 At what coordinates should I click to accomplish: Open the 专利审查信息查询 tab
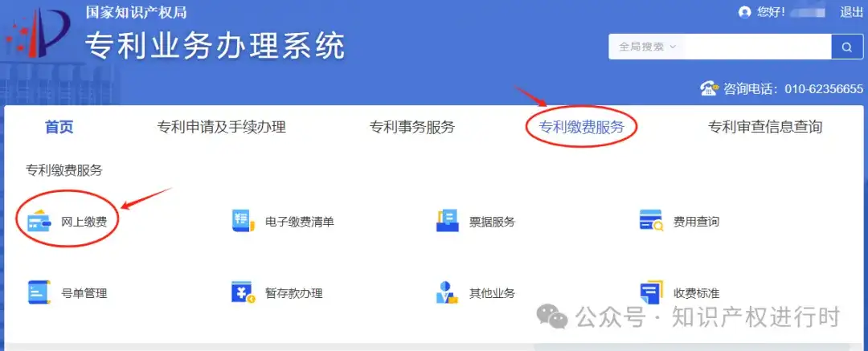coord(765,128)
